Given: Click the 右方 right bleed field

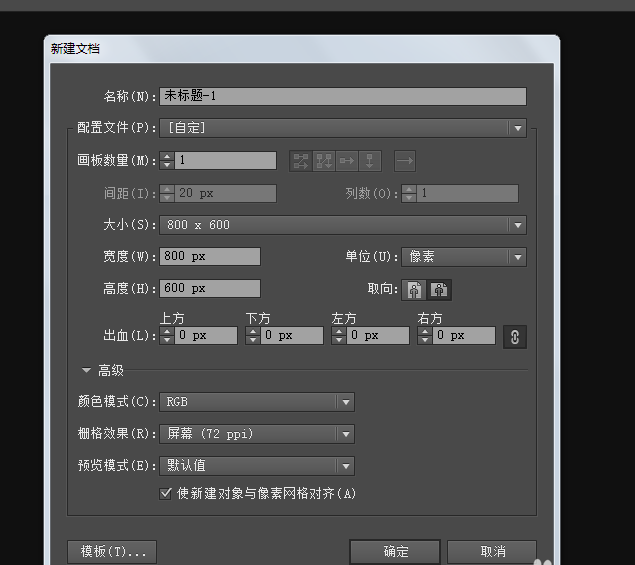Looking at the screenshot, I should (464, 335).
